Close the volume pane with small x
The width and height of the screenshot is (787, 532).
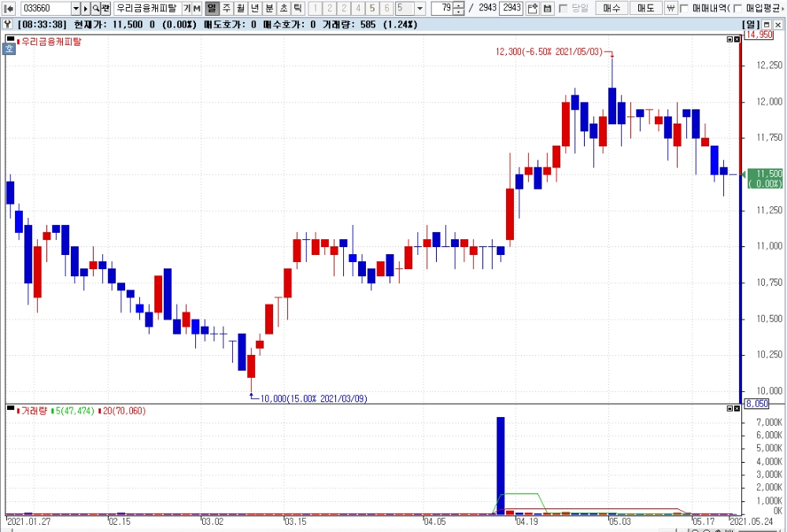coord(737,408)
